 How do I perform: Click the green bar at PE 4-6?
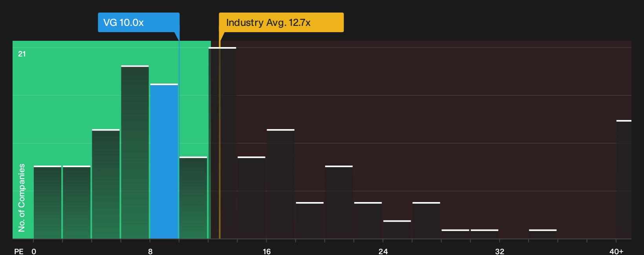[106, 184]
